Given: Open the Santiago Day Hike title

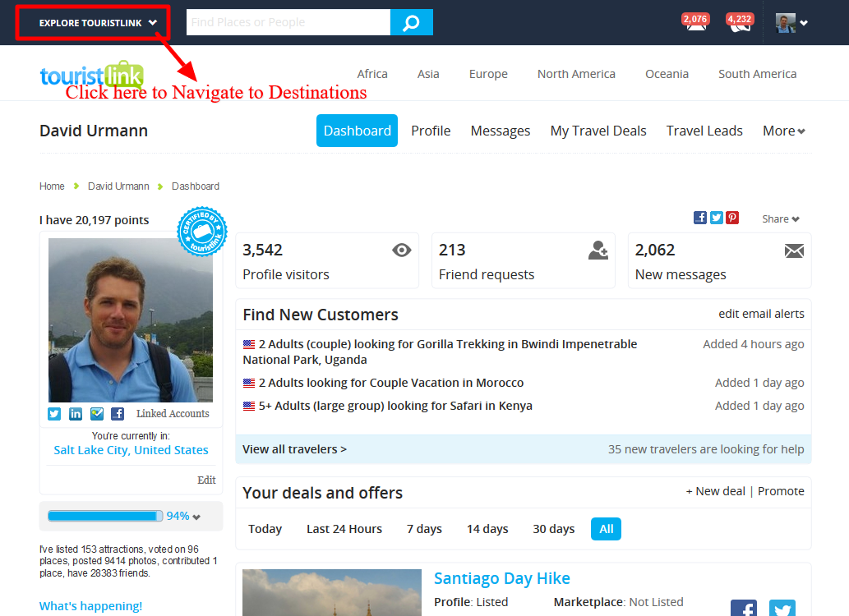Looking at the screenshot, I should pyautogui.click(x=502, y=578).
